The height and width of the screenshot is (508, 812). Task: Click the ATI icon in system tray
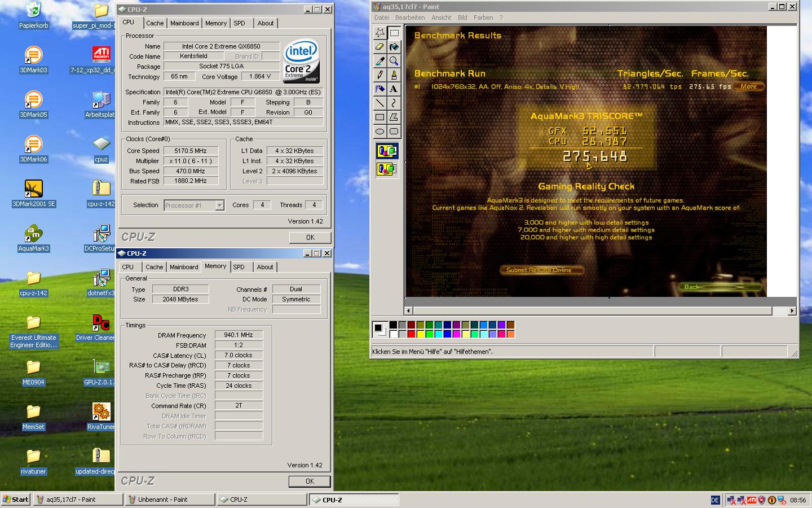pos(752,500)
